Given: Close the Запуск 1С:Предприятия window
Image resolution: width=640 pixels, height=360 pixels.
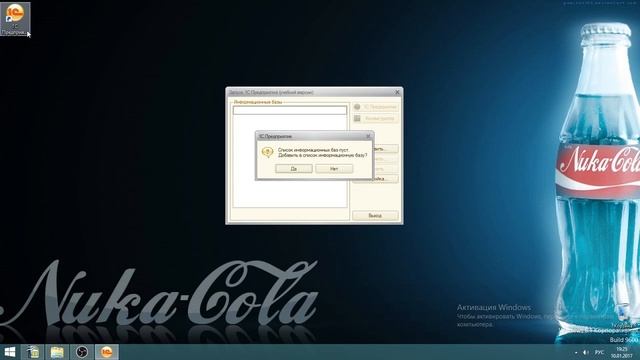Looking at the screenshot, I should pos(398,92).
